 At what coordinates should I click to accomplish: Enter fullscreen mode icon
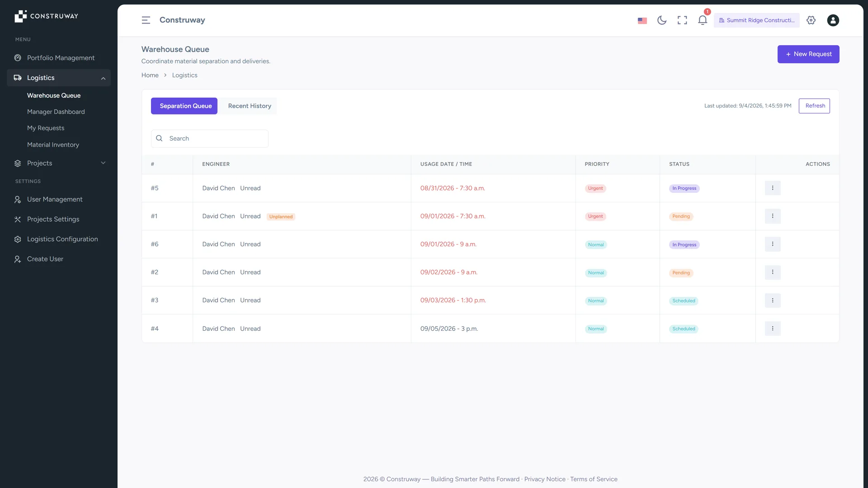pos(682,20)
